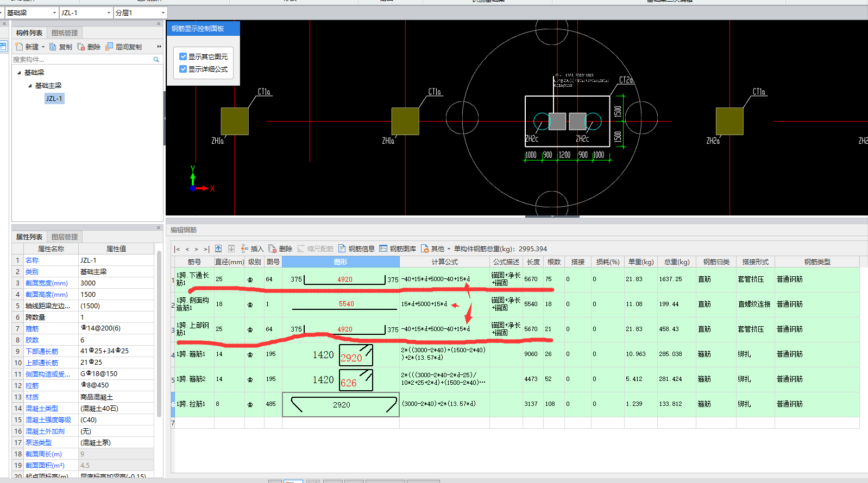The width and height of the screenshot is (868, 483).
Task: Select the 1跨.下通长筋1 rebar row name
Action: (193, 279)
